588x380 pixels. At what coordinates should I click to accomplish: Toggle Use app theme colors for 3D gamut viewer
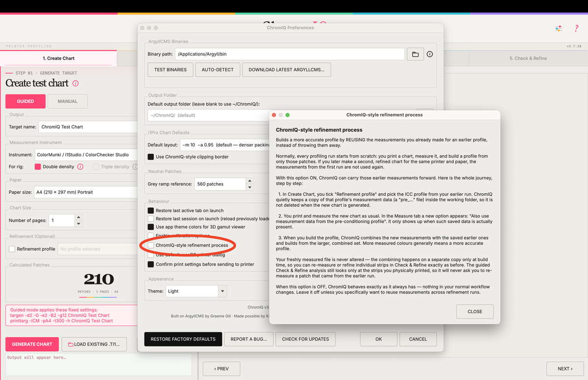tap(151, 227)
